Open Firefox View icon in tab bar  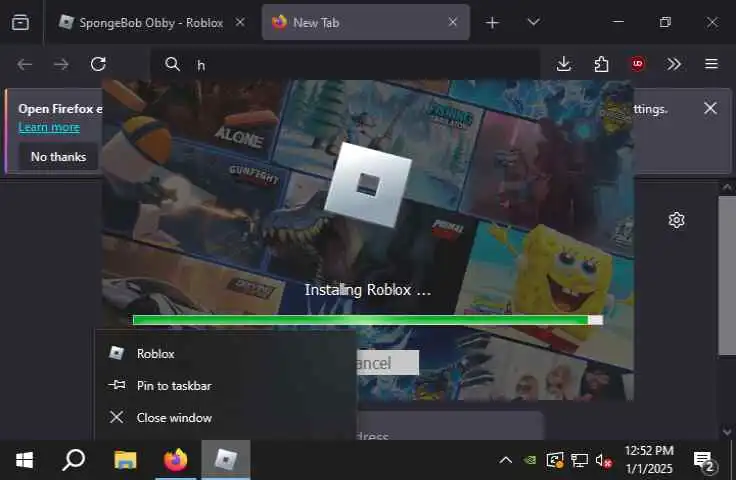(x=20, y=22)
